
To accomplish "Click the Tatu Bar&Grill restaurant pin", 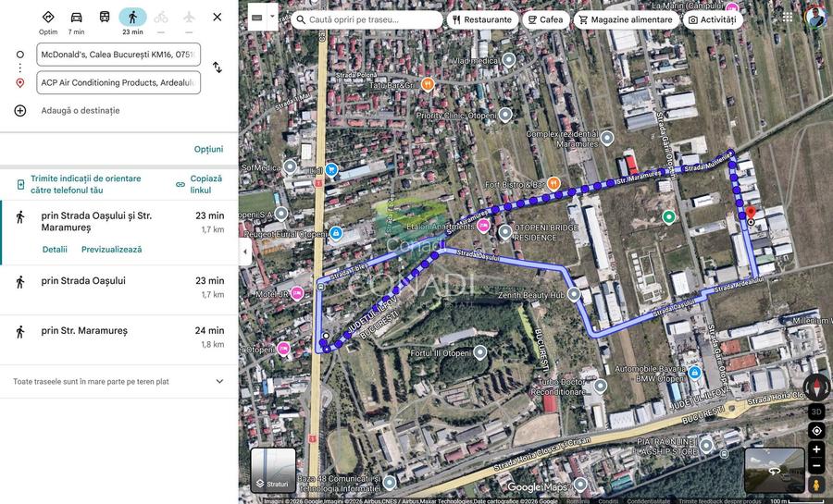I will tap(428, 83).
